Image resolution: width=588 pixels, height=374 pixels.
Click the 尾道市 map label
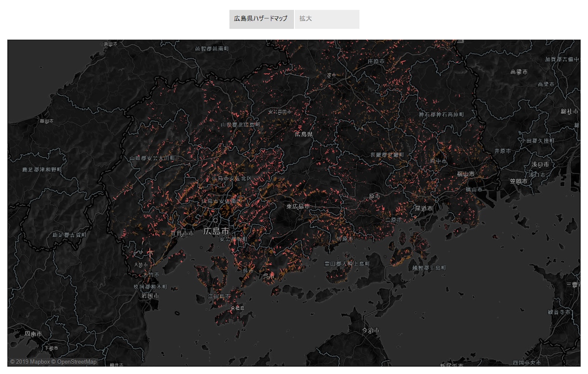[x=424, y=209]
